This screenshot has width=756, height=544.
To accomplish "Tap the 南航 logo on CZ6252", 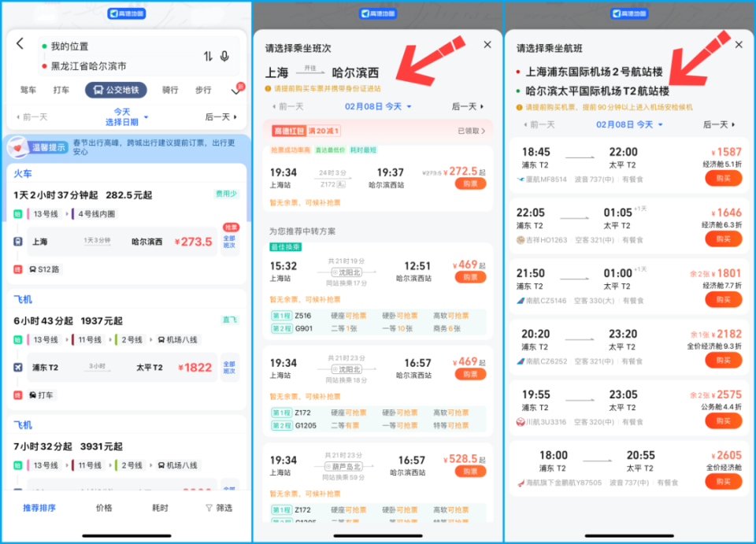I will click(x=521, y=361).
